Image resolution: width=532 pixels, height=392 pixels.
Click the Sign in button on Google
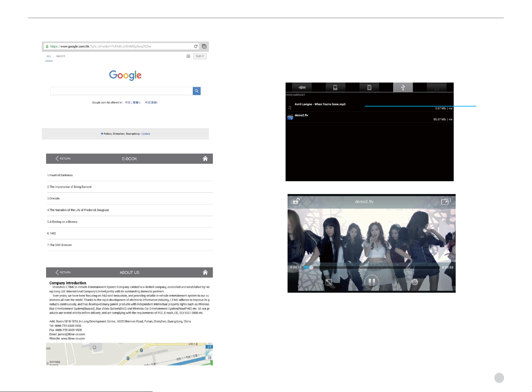click(200, 56)
